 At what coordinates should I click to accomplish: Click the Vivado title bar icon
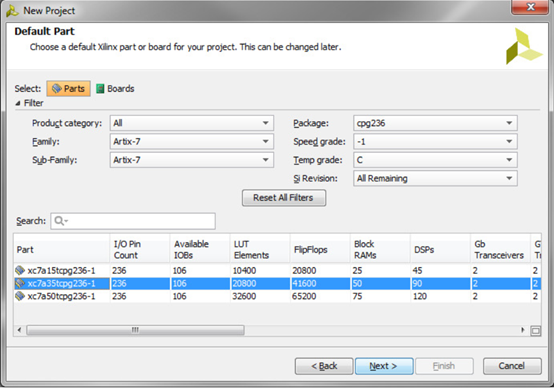click(x=12, y=11)
